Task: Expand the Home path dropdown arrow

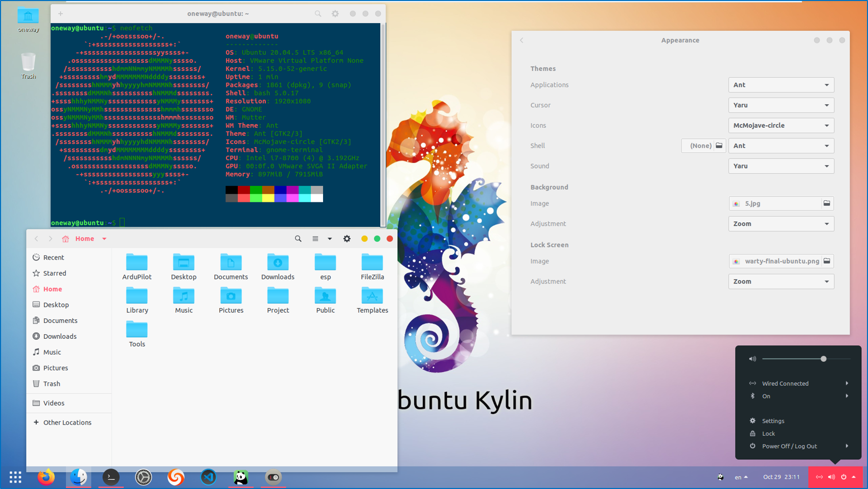Action: pyautogui.click(x=104, y=239)
